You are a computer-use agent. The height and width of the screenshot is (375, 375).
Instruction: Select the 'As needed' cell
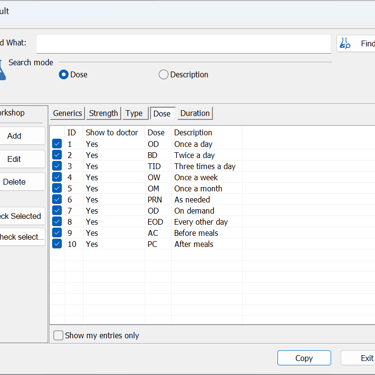coord(192,200)
